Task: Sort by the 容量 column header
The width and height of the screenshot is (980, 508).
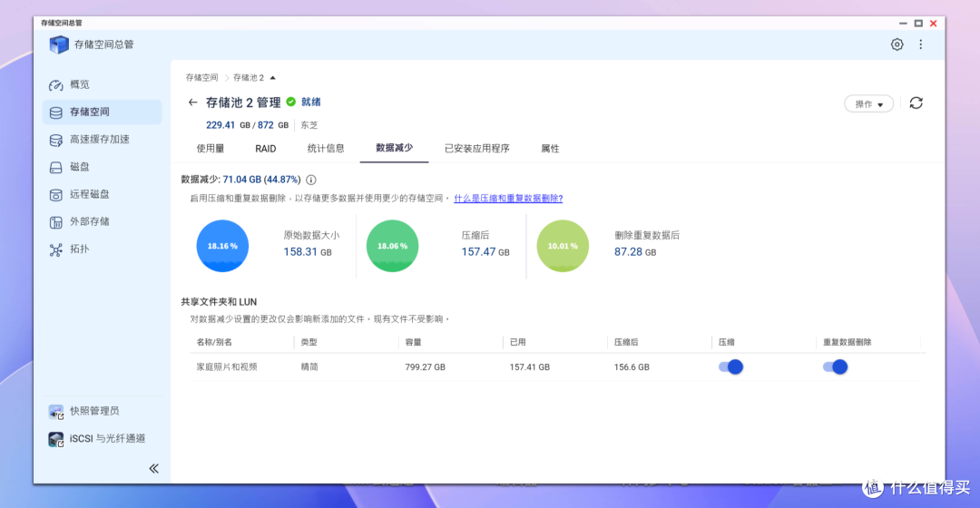Action: click(x=413, y=342)
